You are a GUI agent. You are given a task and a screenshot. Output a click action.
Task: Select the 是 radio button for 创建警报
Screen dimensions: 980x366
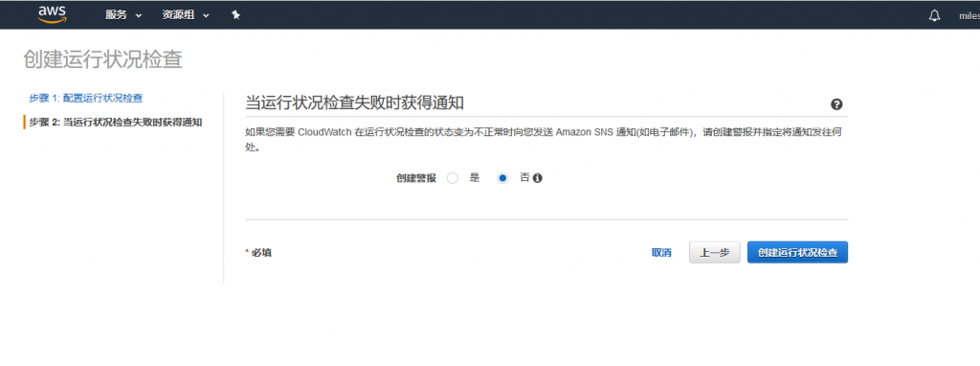pos(453,178)
